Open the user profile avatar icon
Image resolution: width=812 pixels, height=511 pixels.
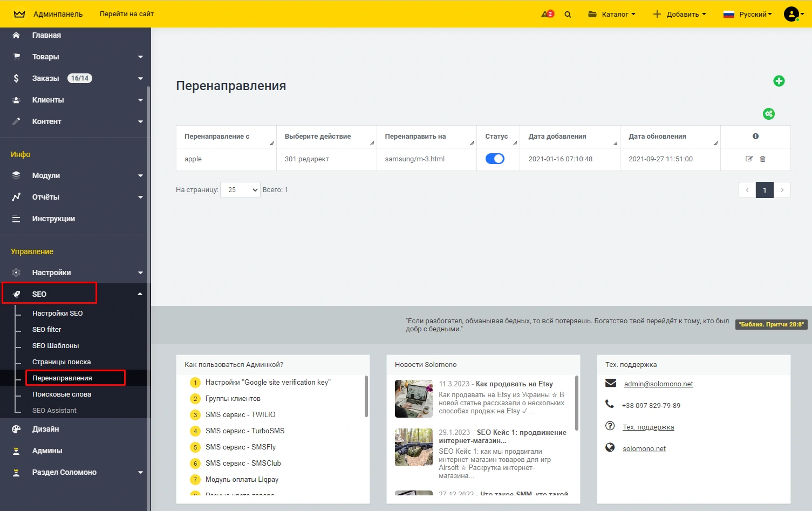791,14
